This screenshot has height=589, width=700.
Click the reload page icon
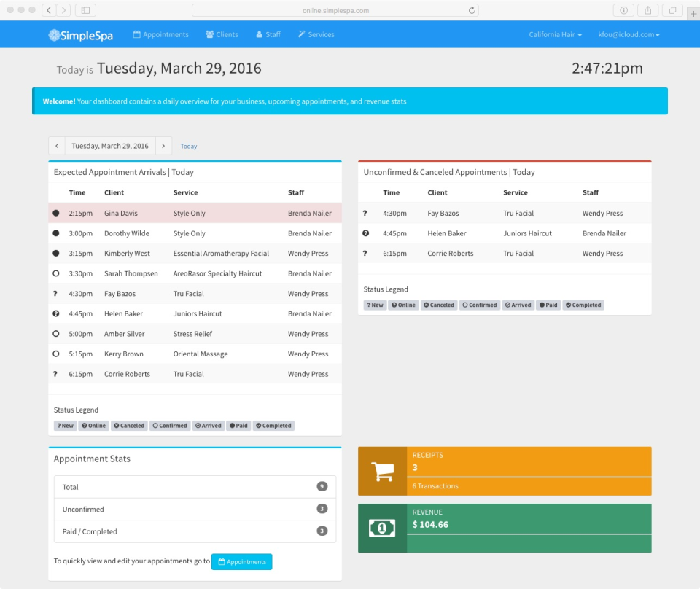coord(472,10)
